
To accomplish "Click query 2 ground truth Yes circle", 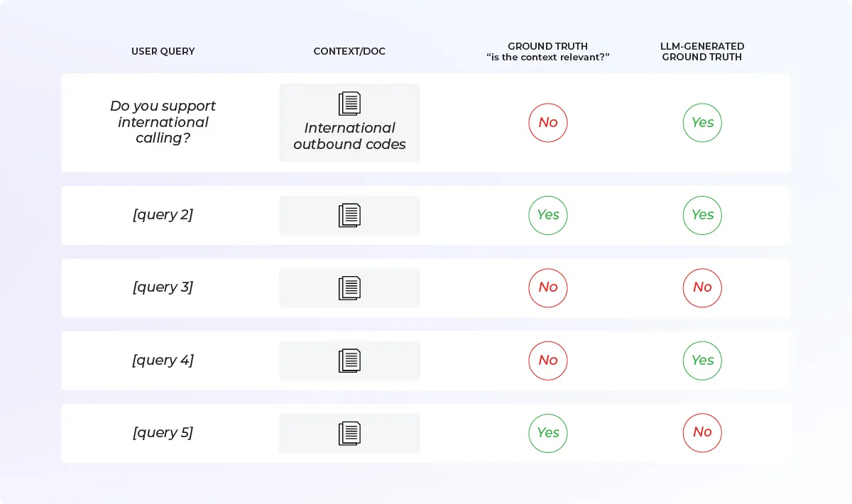I will [x=547, y=215].
